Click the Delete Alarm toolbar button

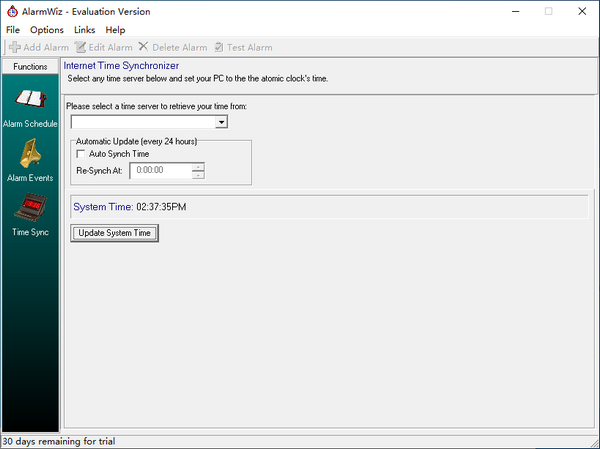pyautogui.click(x=173, y=47)
